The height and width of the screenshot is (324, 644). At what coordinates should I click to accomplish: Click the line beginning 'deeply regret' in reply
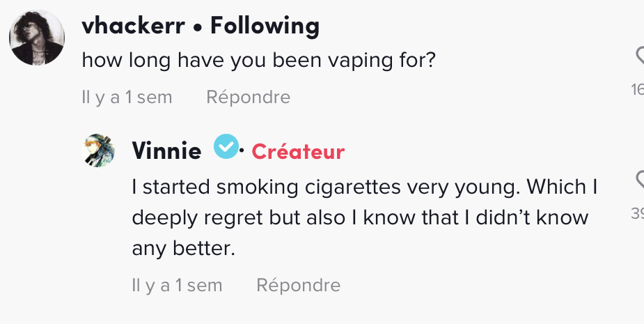click(360, 218)
